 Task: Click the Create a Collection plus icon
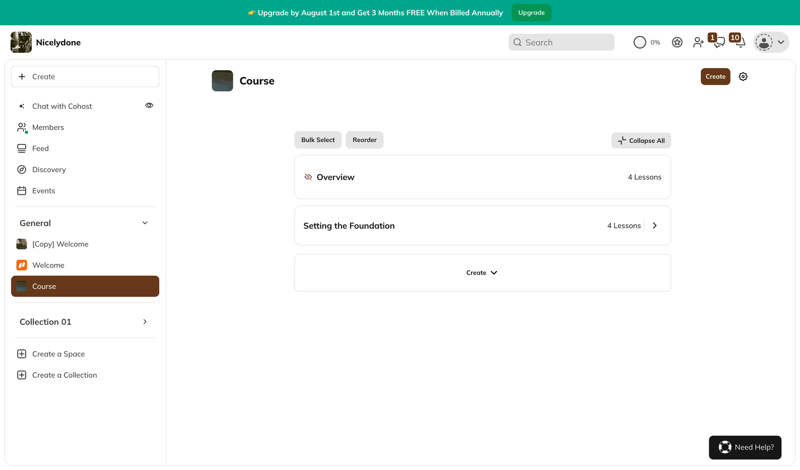[21, 375]
